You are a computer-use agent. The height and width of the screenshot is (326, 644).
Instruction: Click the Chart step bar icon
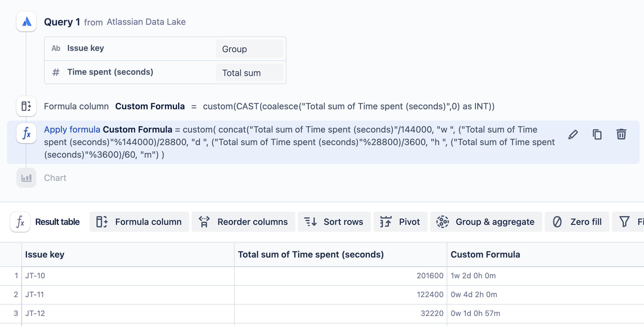click(x=27, y=178)
